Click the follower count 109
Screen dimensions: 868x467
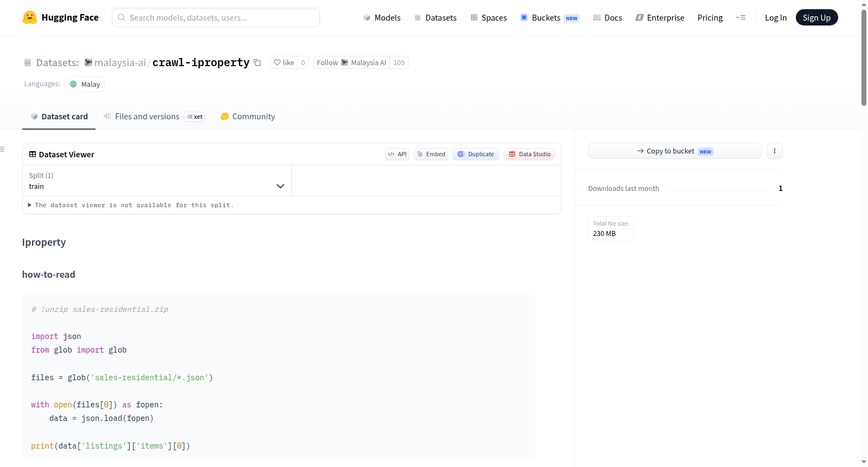click(x=399, y=62)
